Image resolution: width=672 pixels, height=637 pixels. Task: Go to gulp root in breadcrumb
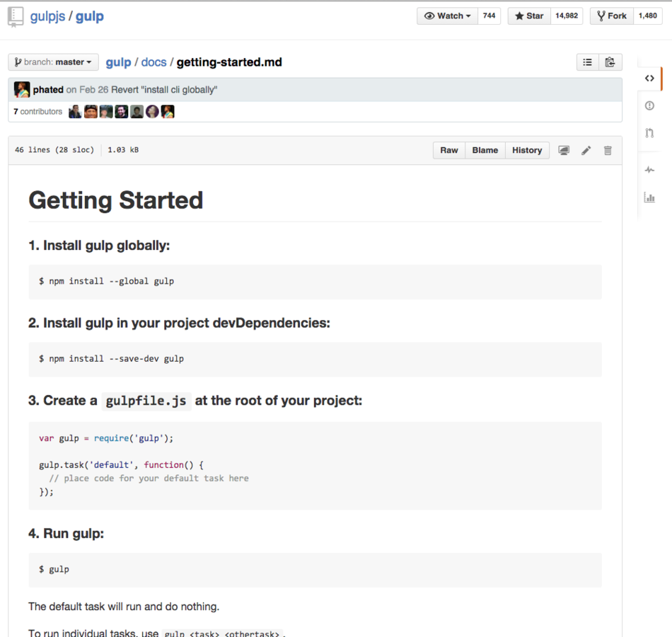[x=118, y=62]
